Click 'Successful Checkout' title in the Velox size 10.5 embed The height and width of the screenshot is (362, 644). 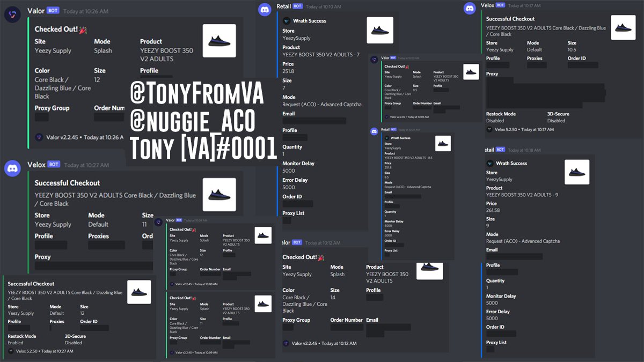510,19
